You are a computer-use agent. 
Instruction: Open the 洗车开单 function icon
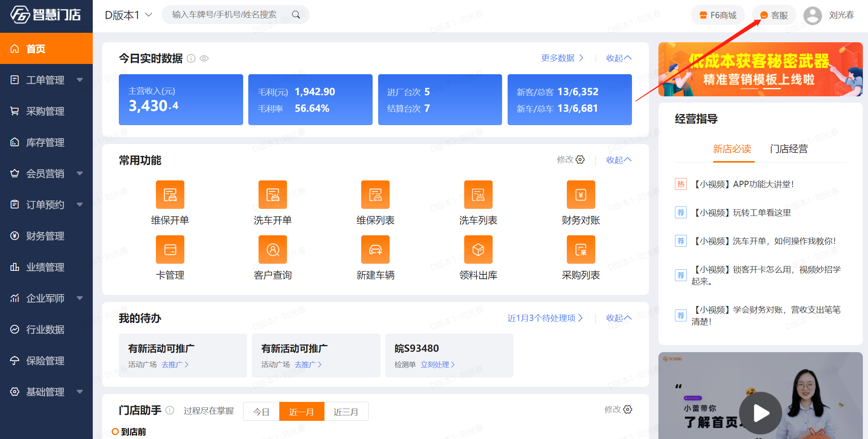click(x=273, y=195)
